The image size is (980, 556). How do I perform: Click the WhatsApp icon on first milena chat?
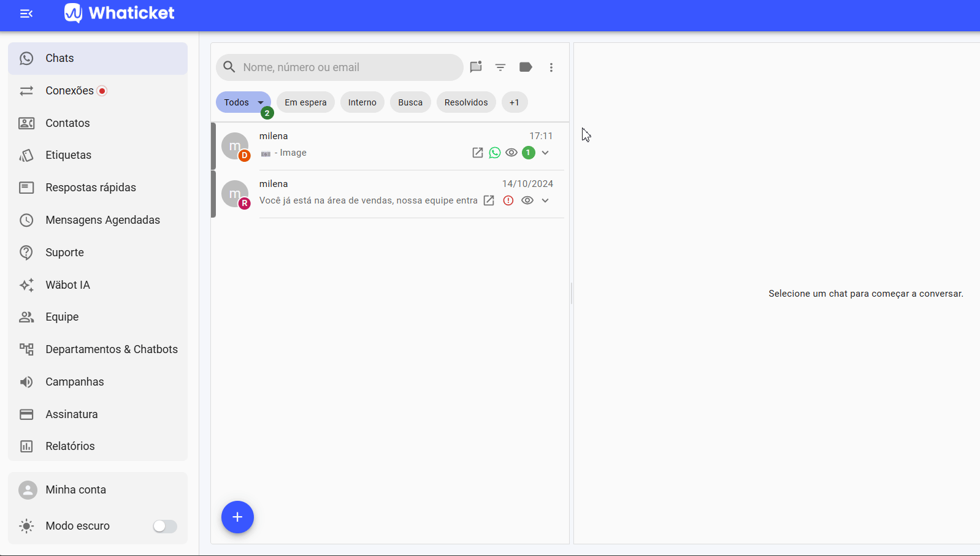point(495,153)
